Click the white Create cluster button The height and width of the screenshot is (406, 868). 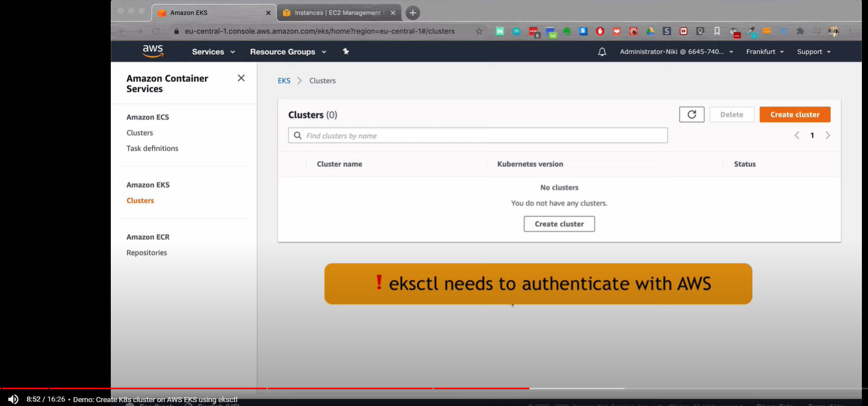click(559, 224)
